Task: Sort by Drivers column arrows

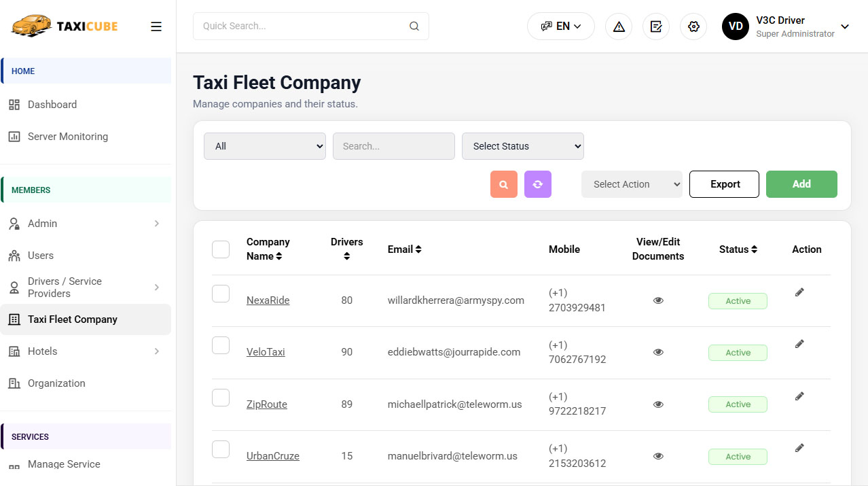Action: 347,256
